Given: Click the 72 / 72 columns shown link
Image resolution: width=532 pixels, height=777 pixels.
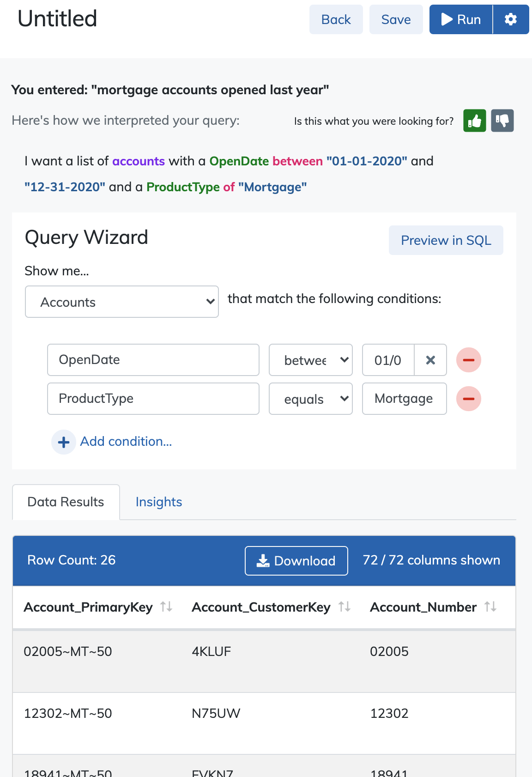Looking at the screenshot, I should tap(431, 560).
